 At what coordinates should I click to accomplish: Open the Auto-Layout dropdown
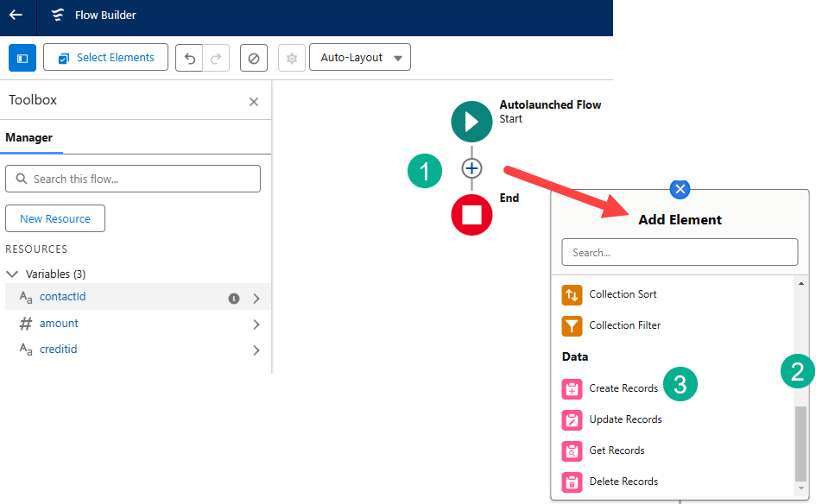coord(360,58)
